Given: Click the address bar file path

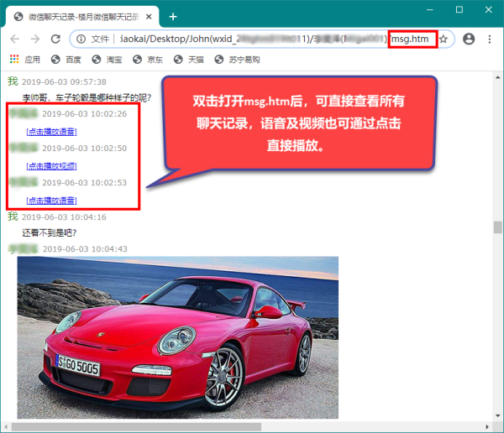Looking at the screenshot, I should click(252, 39).
